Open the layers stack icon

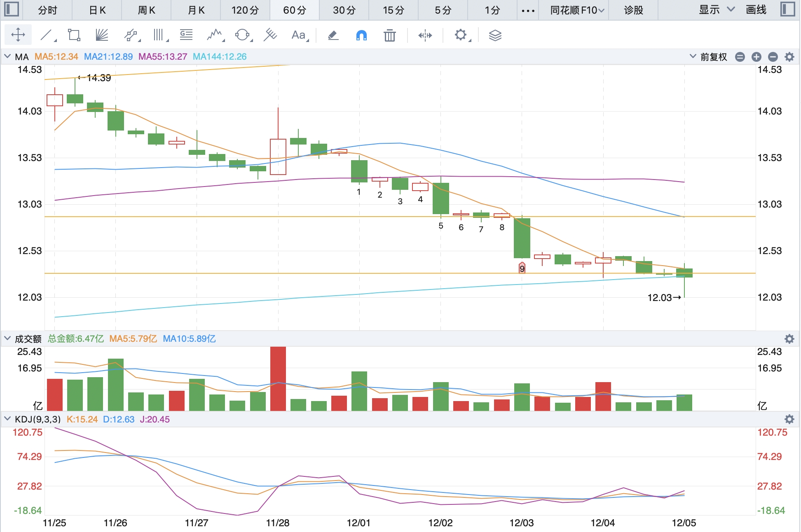tap(495, 35)
